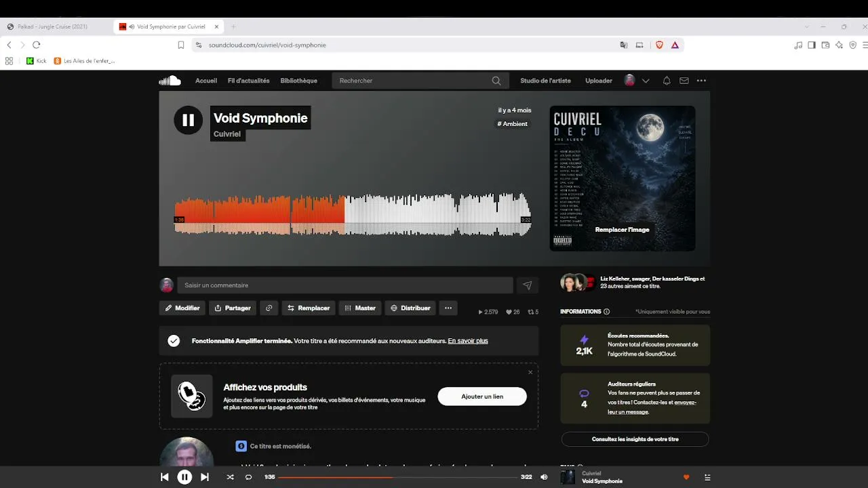Unlike the playing track with the orange heart
The height and width of the screenshot is (488, 868).
(x=686, y=477)
